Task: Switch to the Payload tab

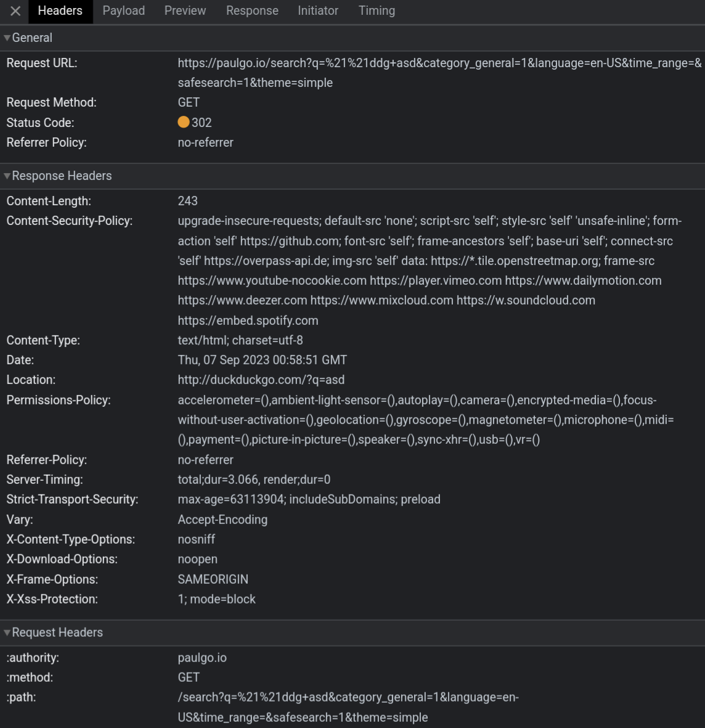Action: click(123, 10)
